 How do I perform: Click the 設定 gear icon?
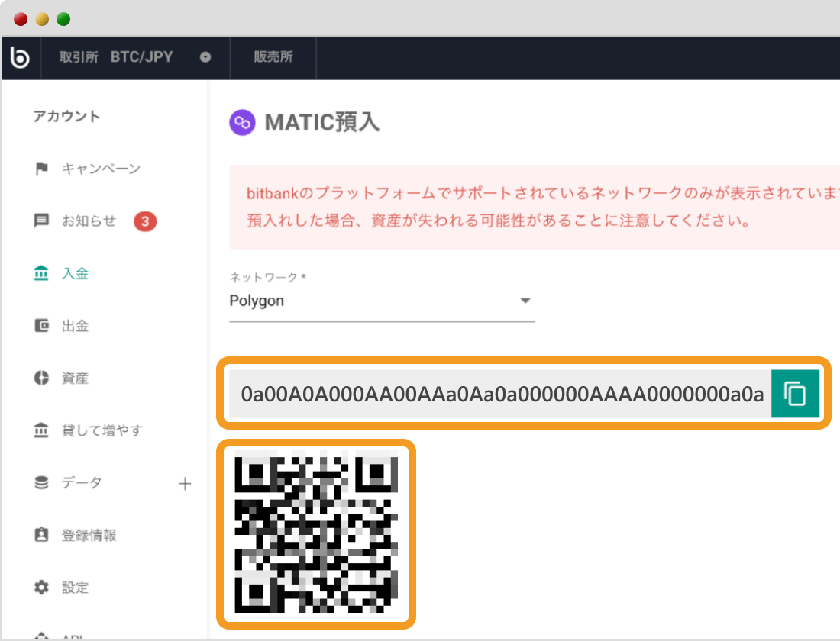[41, 588]
